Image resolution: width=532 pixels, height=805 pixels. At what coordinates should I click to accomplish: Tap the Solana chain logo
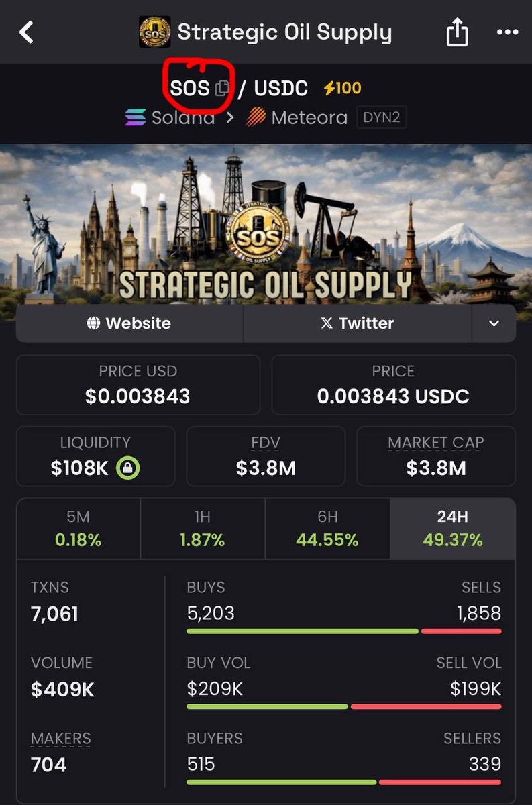(136, 118)
